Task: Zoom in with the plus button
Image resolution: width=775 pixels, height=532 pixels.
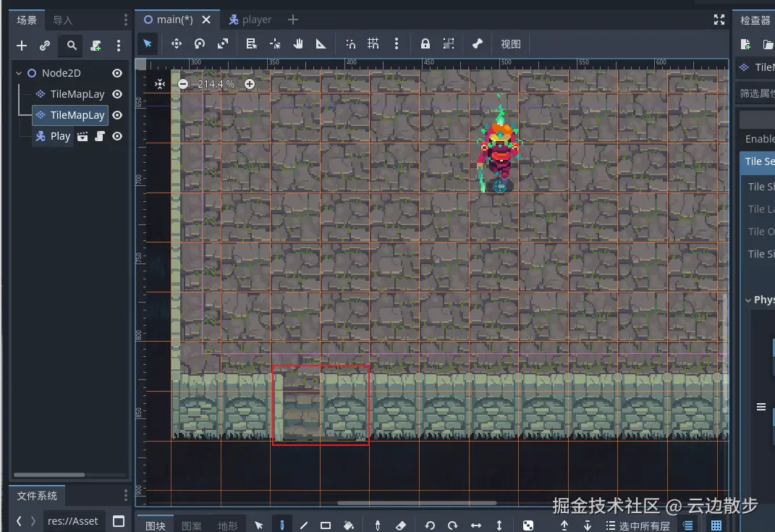Action: [250, 84]
